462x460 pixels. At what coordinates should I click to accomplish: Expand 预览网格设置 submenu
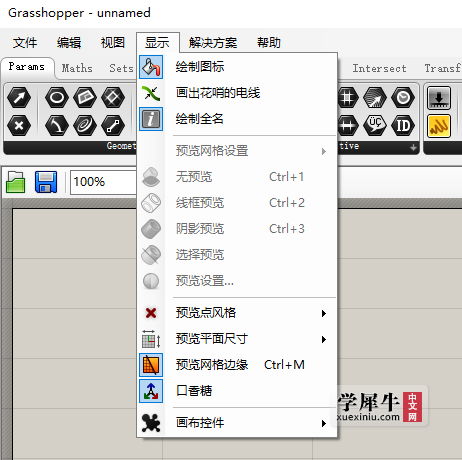(x=237, y=151)
